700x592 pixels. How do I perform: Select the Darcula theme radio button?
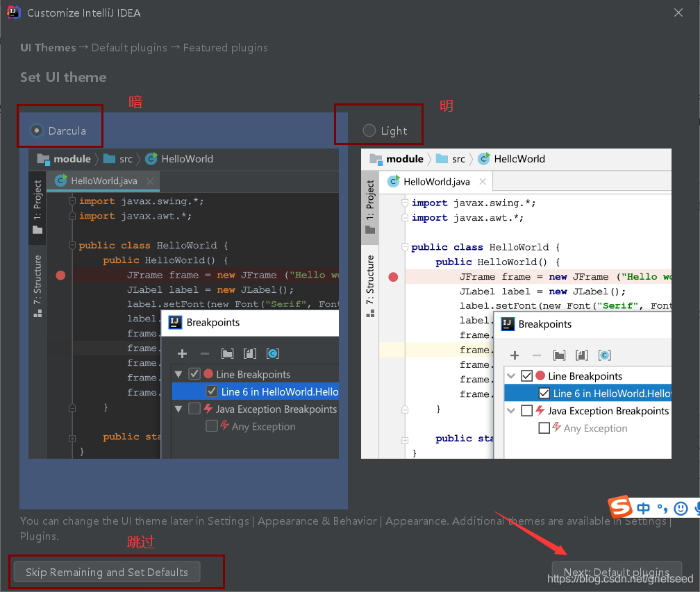37,130
